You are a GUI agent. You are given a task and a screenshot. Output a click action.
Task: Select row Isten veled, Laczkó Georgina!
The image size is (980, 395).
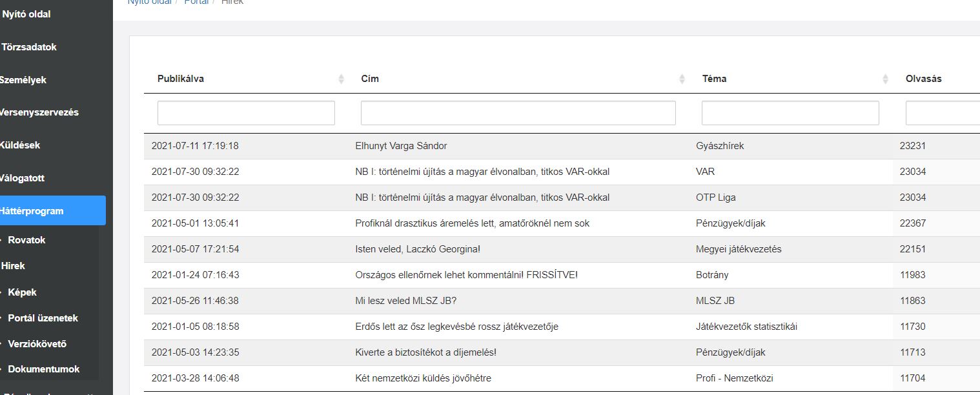(x=562, y=249)
